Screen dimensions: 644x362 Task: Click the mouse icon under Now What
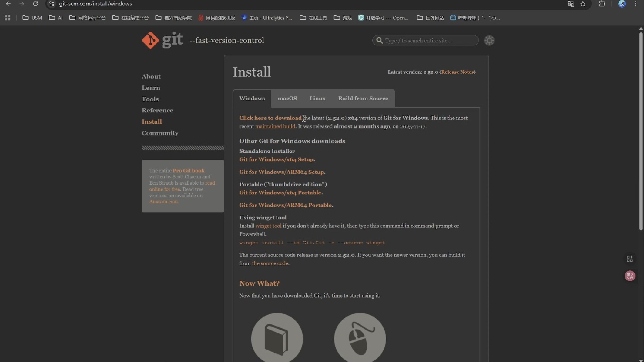click(x=360, y=338)
